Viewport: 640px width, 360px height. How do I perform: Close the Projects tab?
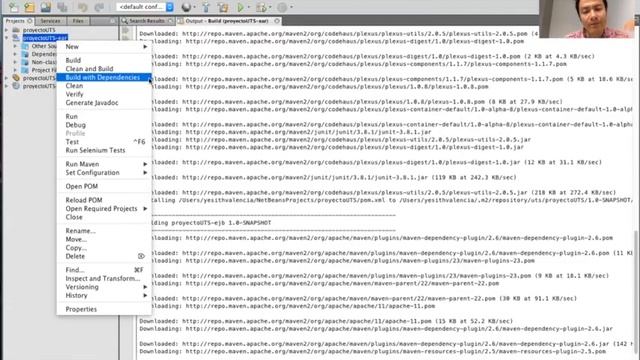pyautogui.click(x=30, y=21)
